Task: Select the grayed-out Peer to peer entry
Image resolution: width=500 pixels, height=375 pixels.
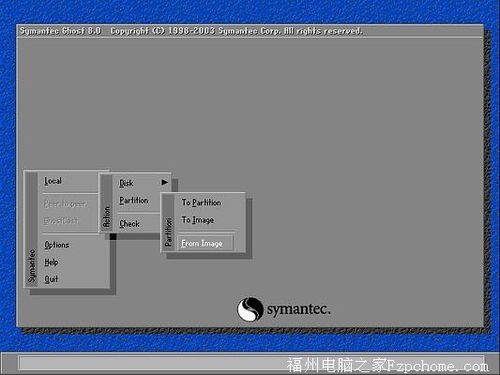Action: click(65, 204)
